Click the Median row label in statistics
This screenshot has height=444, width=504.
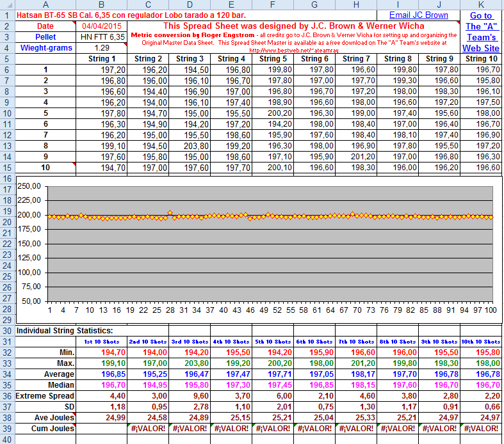point(62,385)
